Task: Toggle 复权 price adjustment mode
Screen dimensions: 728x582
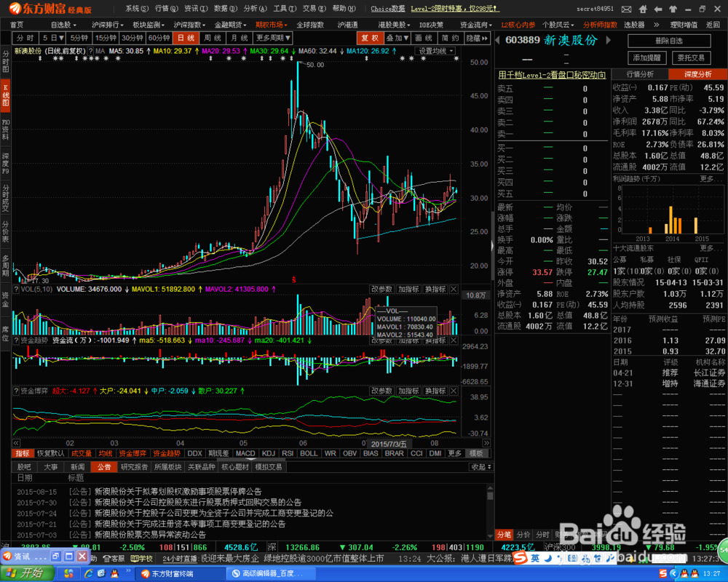Action: [x=370, y=38]
